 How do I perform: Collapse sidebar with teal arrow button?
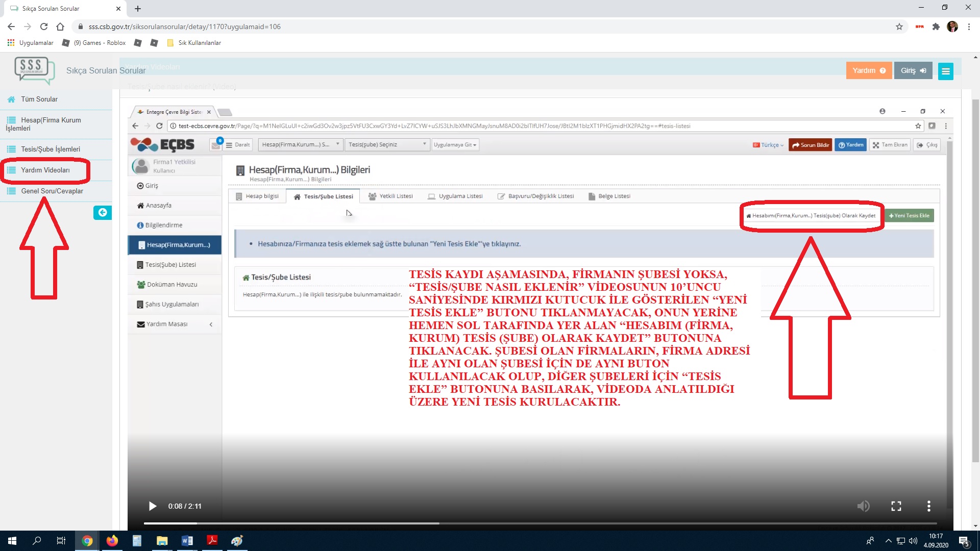(x=103, y=213)
